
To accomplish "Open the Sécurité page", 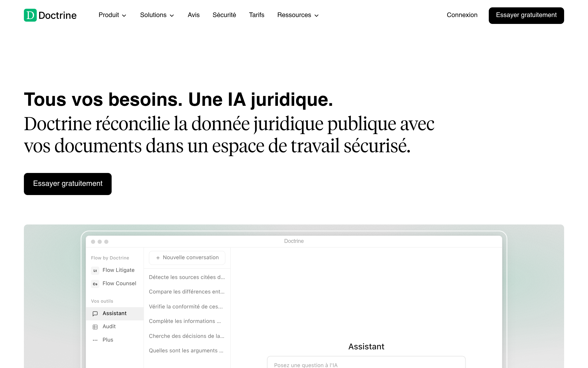I will point(224,15).
